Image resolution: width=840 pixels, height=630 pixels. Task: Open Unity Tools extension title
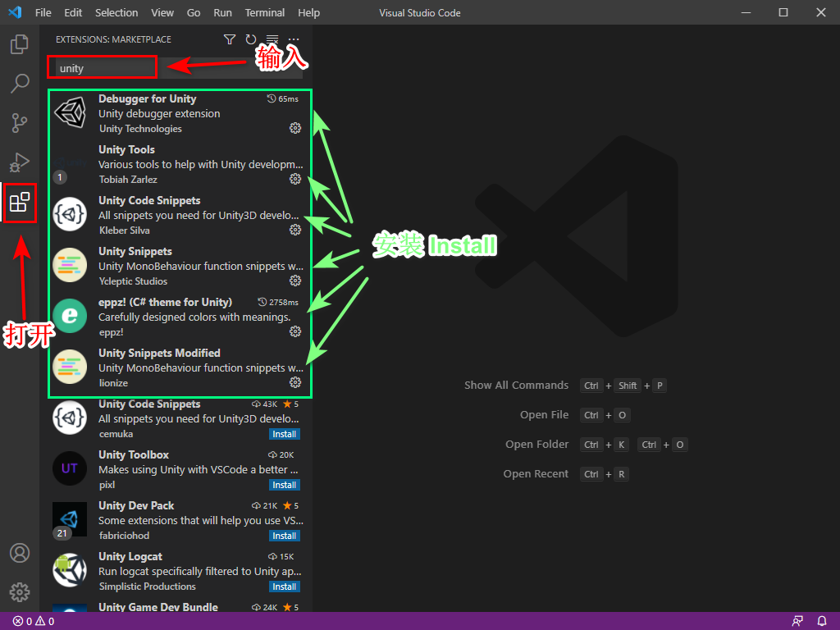126,149
